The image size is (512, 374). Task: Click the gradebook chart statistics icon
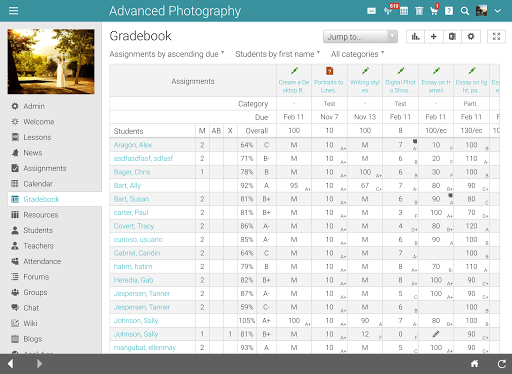(415, 36)
